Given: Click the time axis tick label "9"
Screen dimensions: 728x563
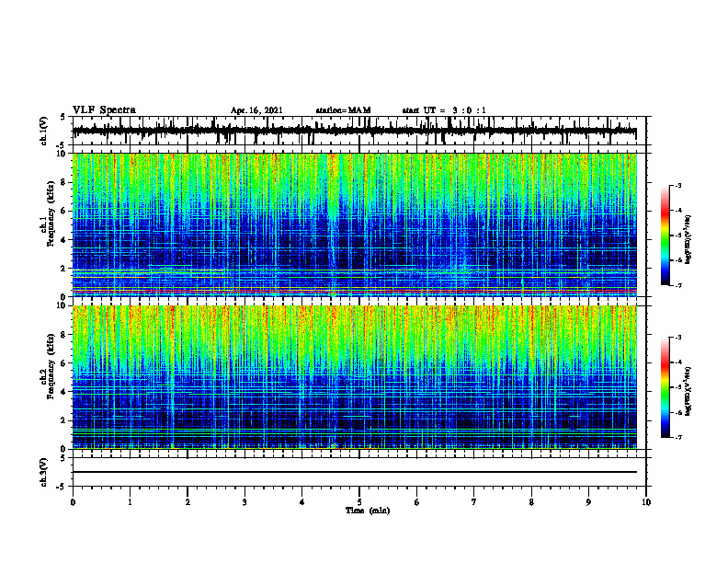Looking at the screenshot, I should pyautogui.click(x=588, y=502).
